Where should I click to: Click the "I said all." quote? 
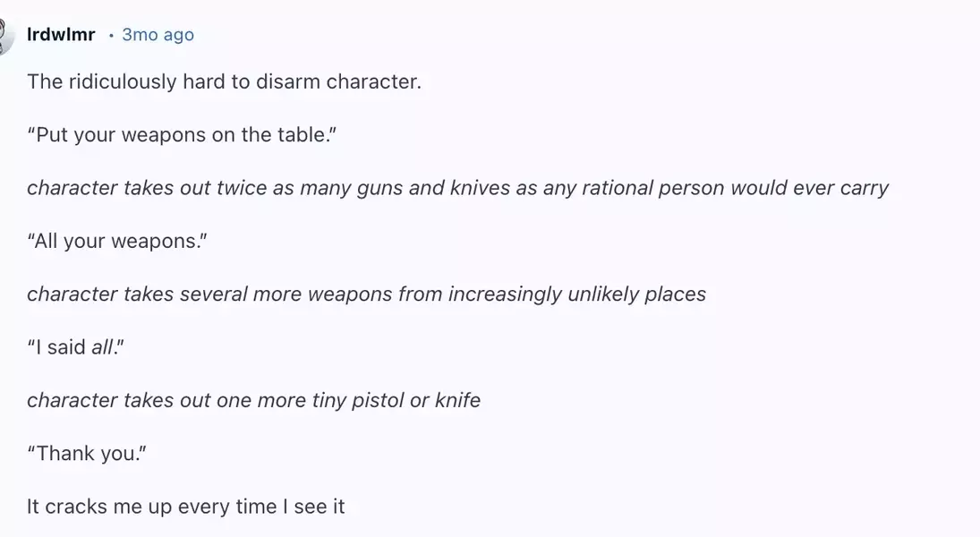(75, 347)
